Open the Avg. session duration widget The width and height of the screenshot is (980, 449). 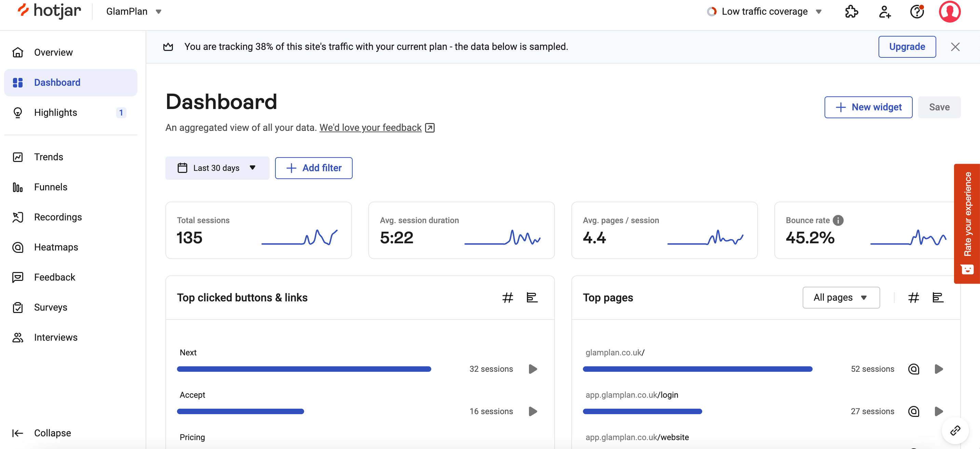pos(461,230)
